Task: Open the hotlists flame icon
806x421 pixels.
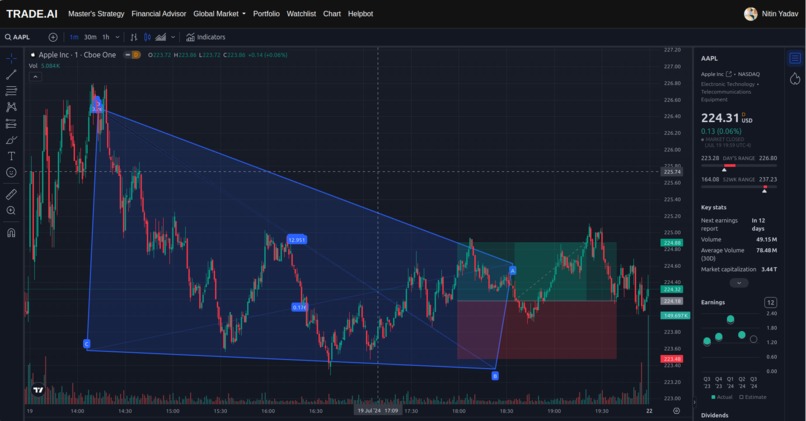Action: [x=795, y=79]
